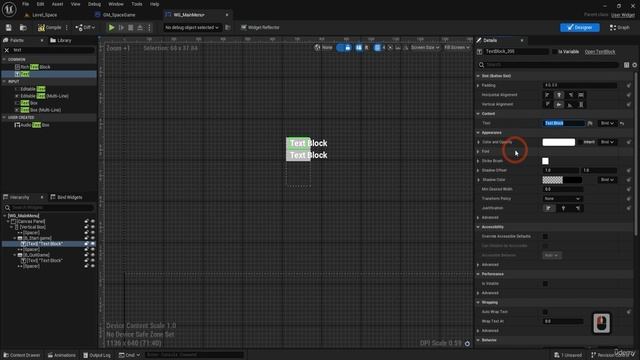The height and width of the screenshot is (360, 640).
Task: Open the Bind Widgets tab
Action: (x=66, y=197)
